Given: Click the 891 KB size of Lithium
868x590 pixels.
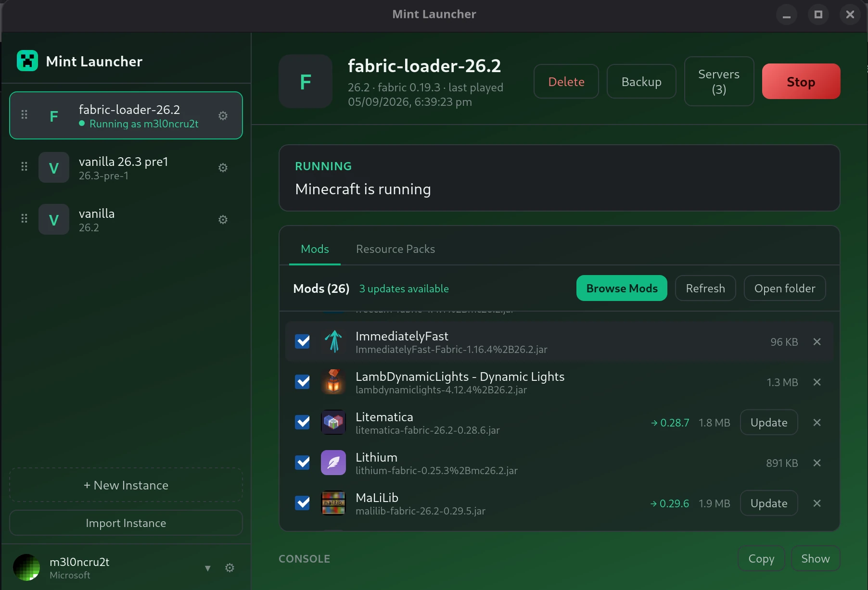Looking at the screenshot, I should click(x=782, y=463).
